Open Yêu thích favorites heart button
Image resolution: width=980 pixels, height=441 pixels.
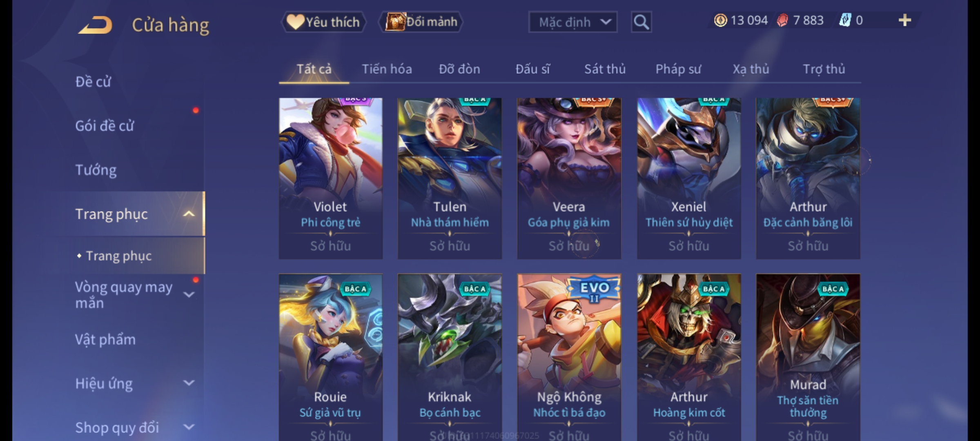323,22
